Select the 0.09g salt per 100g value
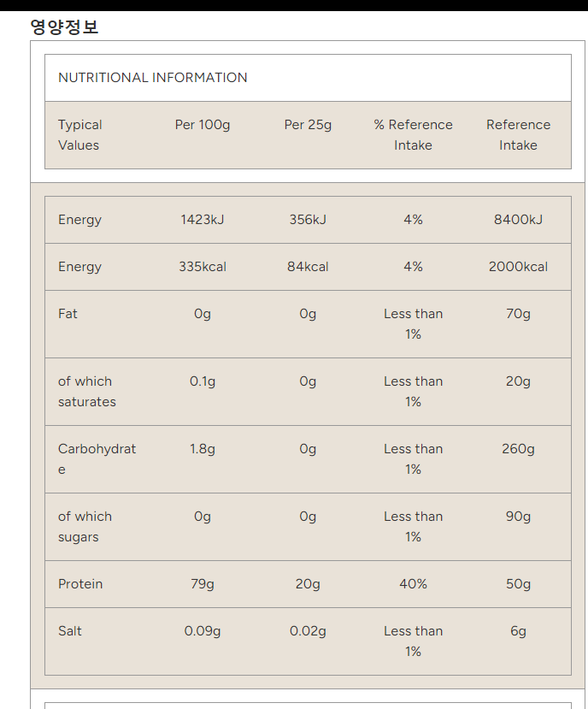This screenshot has height=709, width=588. click(203, 631)
